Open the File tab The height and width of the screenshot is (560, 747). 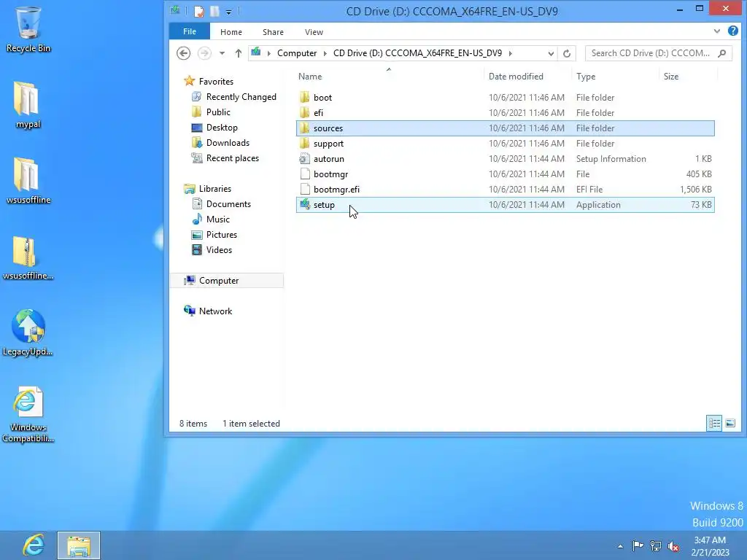190,31
